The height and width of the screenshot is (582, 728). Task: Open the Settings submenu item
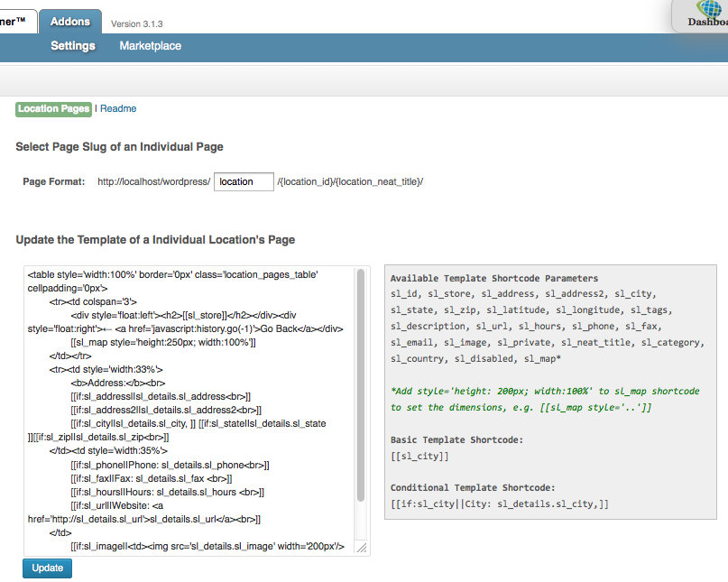[x=73, y=46]
